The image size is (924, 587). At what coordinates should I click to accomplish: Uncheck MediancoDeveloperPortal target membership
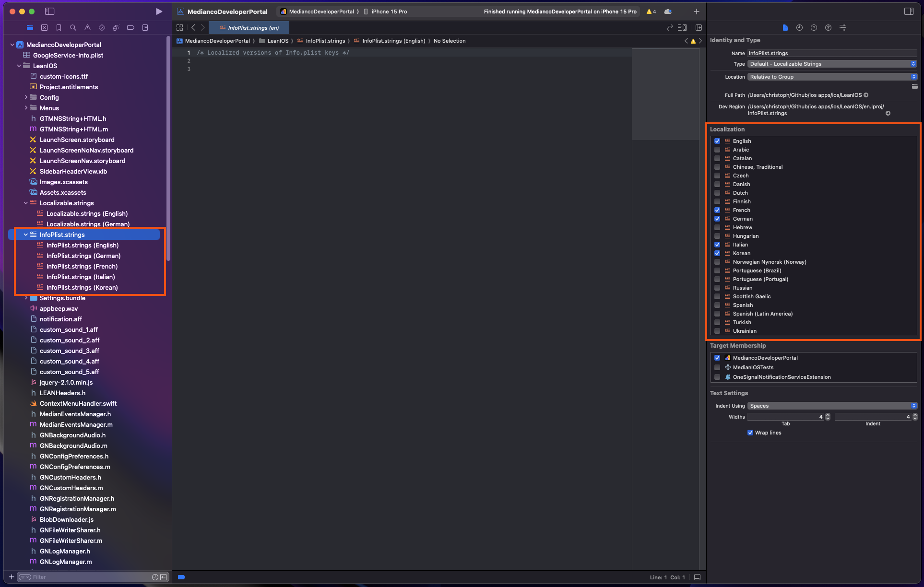click(x=717, y=358)
